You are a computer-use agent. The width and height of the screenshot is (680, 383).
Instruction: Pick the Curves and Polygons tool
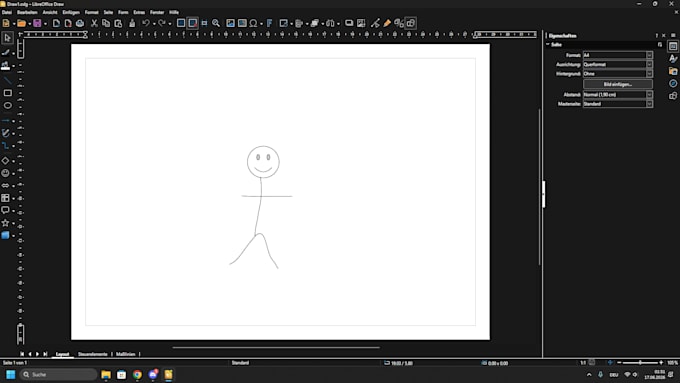pyautogui.click(x=6, y=133)
